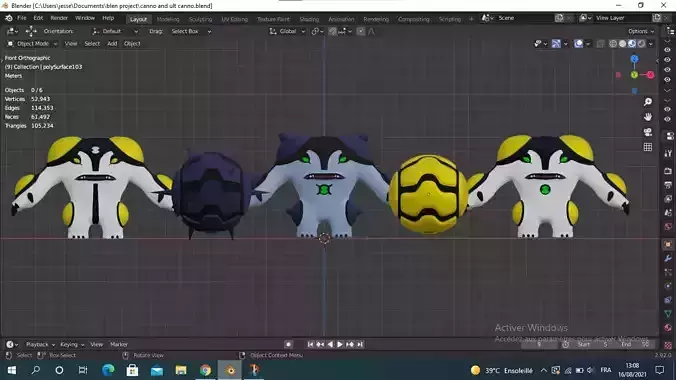Screen dimensions: 676x380
Task: Toggle show gizmo button
Action: click(x=556, y=44)
